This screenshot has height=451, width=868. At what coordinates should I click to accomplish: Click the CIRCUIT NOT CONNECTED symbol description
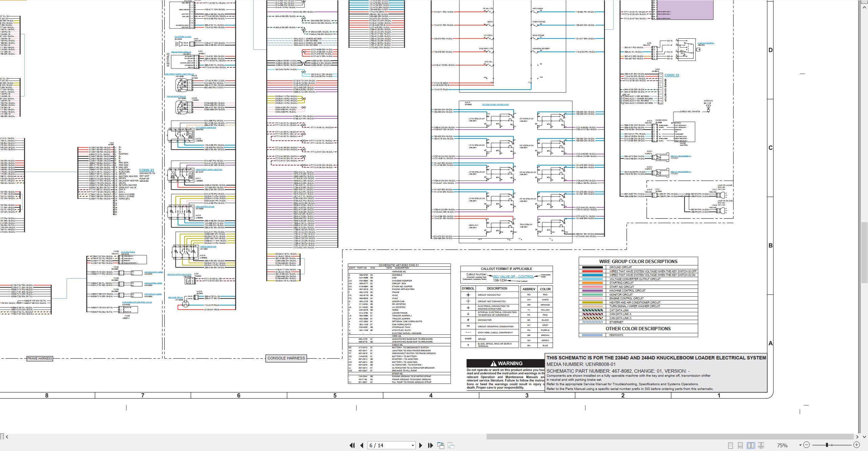pyautogui.click(x=492, y=301)
